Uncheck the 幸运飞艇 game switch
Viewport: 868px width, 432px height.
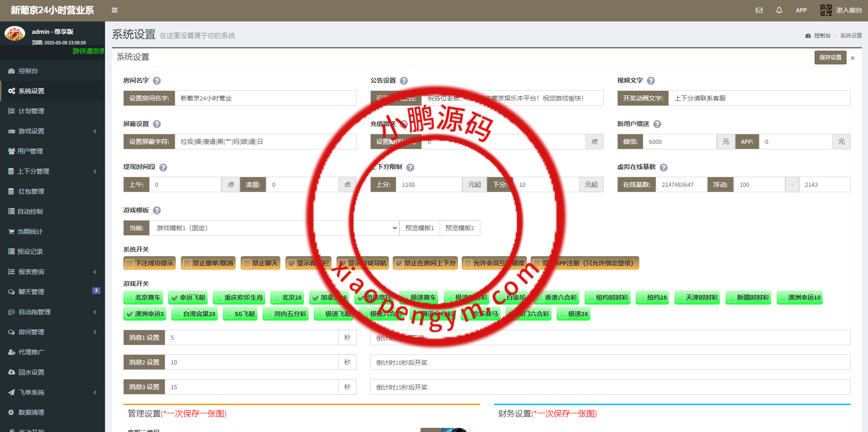(x=174, y=298)
